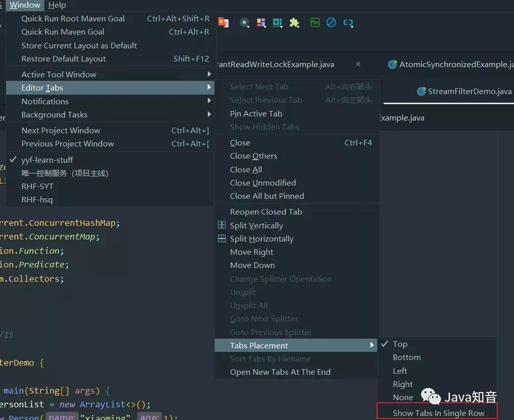Screen dimensions: 514x420
Task: Open the plugins puzzle-piece toolbar icon
Action: (294, 22)
